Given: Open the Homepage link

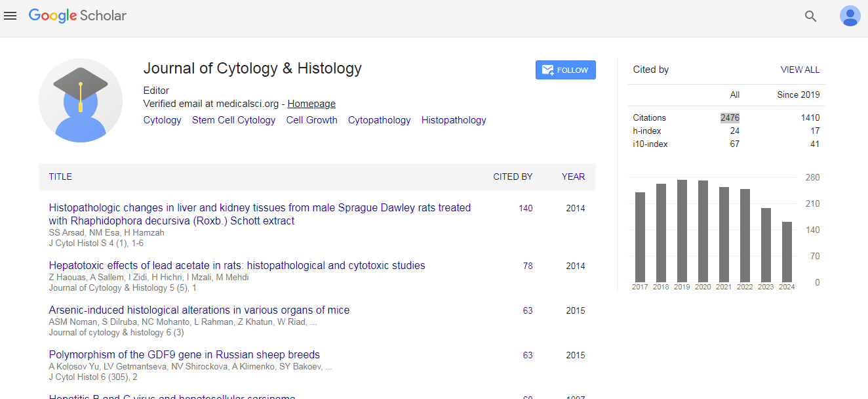Looking at the screenshot, I should (311, 104).
